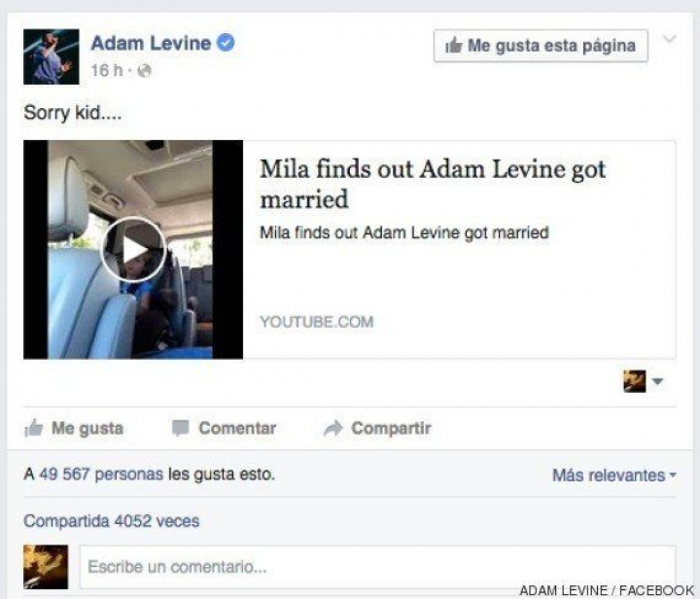This screenshot has height=599, width=700.
Task: Click the thumbs-up icon beside Me gusta
Action: point(33,428)
